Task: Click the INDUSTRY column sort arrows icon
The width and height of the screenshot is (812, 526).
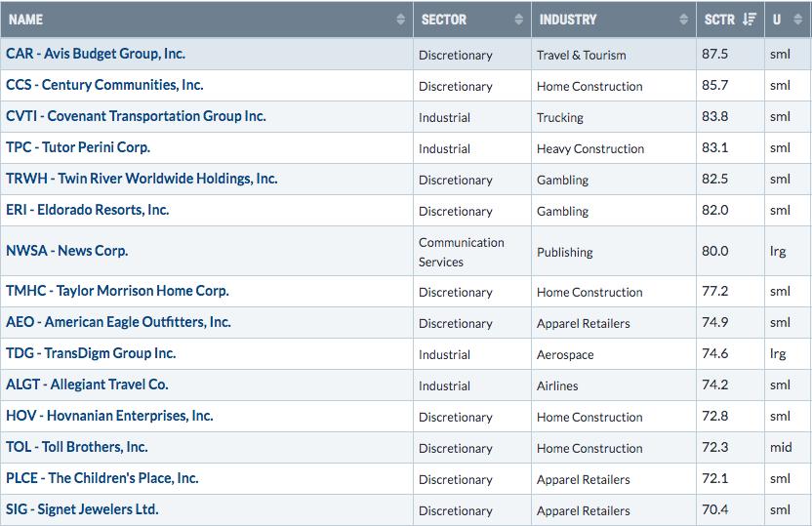Action: pyautogui.click(x=683, y=20)
